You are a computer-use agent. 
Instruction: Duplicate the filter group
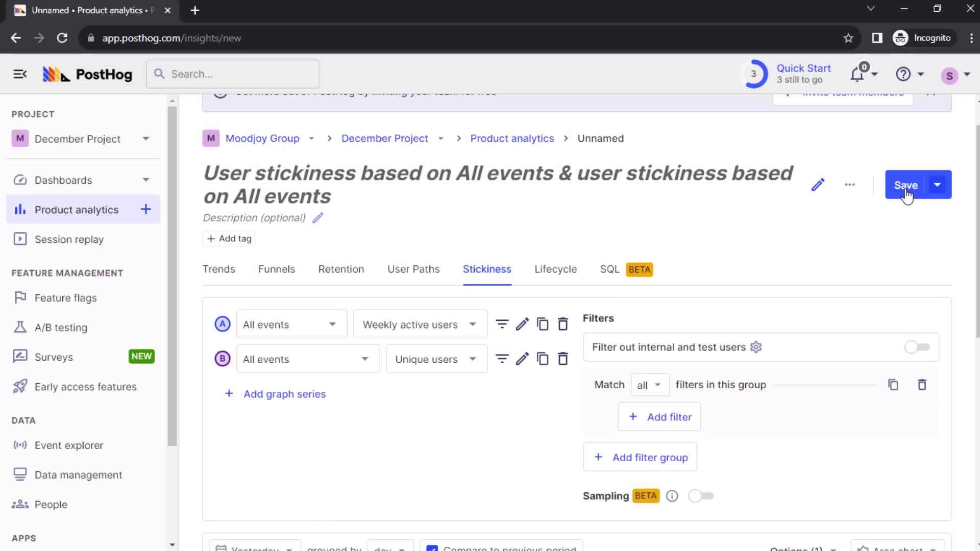pyautogui.click(x=893, y=385)
